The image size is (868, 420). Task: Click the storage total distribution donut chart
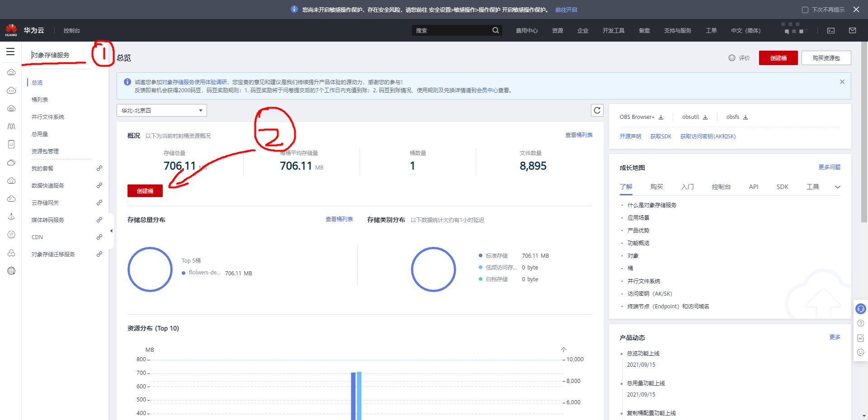[150, 269]
